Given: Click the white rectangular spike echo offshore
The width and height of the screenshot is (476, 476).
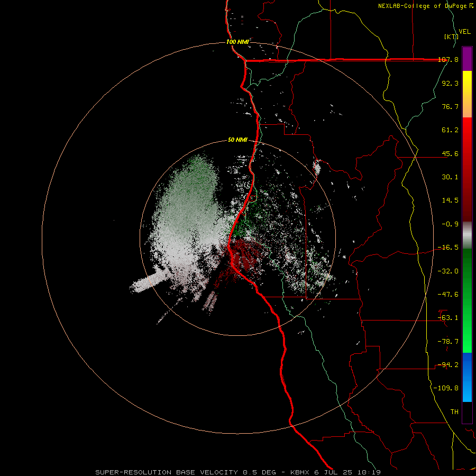Looking at the screenshot, I should click(149, 282).
